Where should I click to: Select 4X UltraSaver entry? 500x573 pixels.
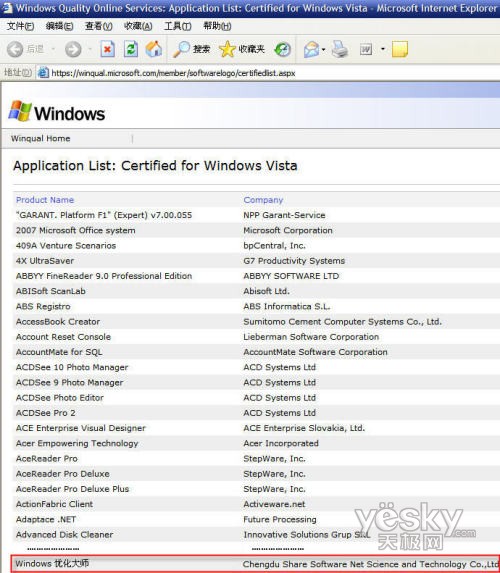(x=45, y=261)
